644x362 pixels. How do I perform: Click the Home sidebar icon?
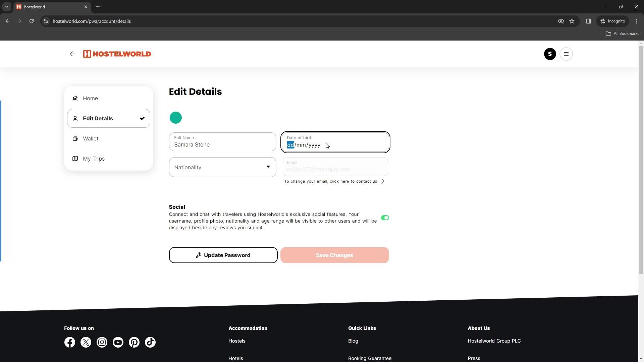click(75, 98)
